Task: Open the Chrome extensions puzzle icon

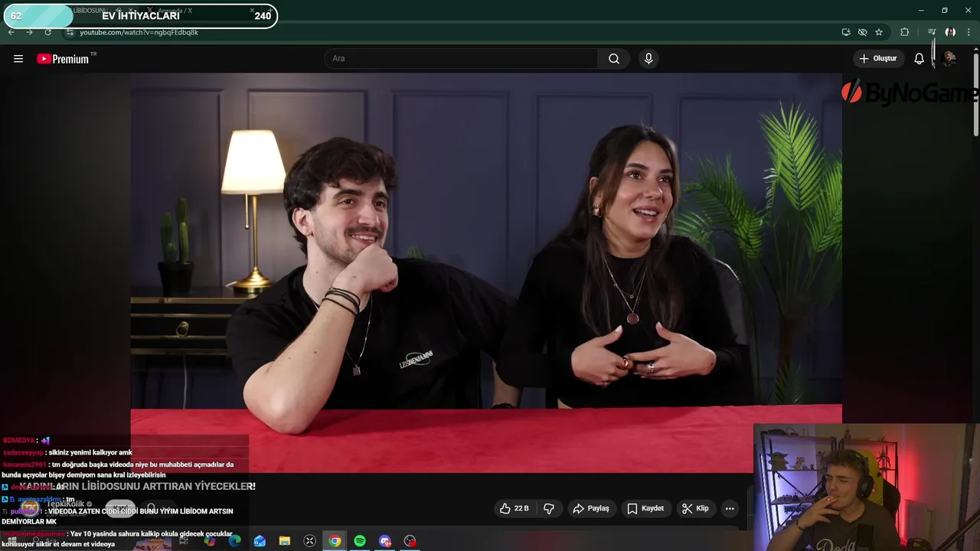Action: (x=904, y=32)
